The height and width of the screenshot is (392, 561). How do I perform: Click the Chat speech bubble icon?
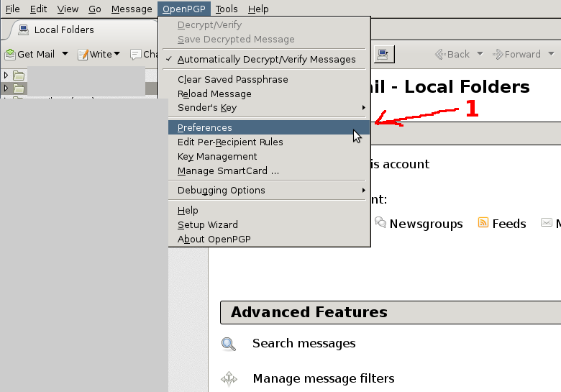point(135,54)
